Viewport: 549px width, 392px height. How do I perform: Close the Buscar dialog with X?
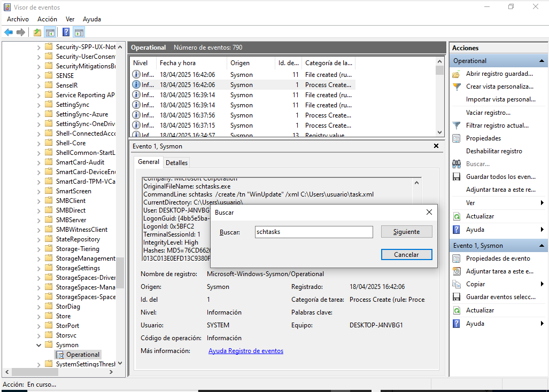[429, 212]
